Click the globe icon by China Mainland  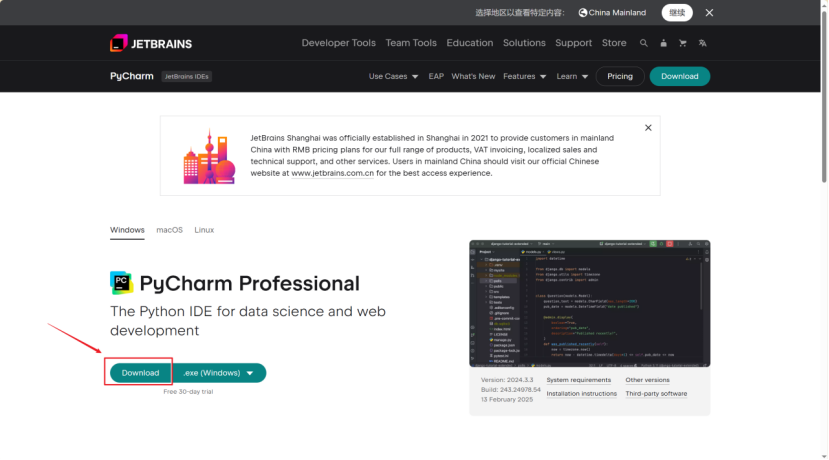pos(583,13)
